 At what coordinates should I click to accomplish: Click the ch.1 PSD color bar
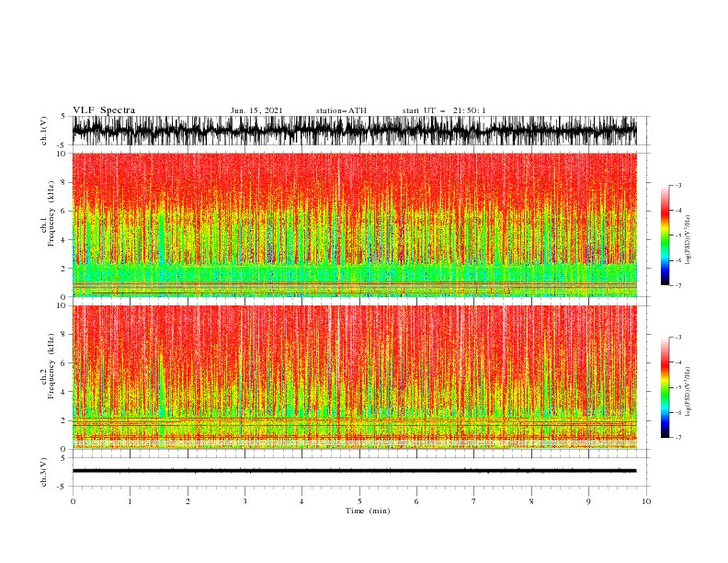(665, 235)
